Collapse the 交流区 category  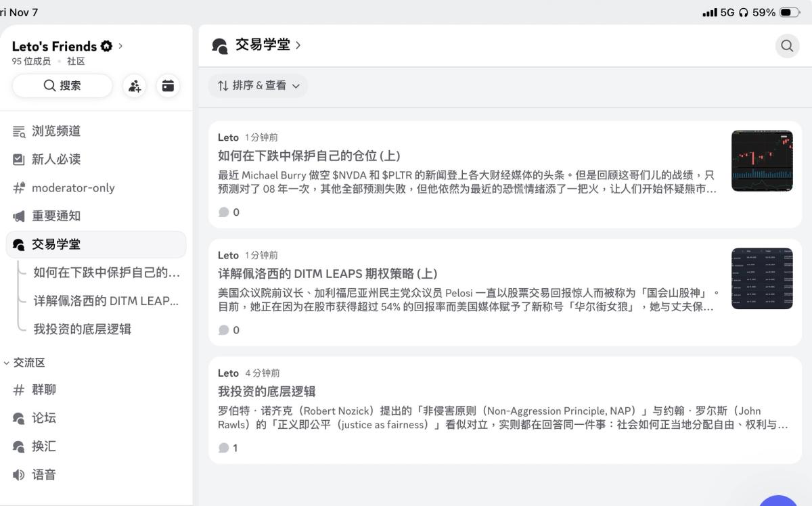25,363
